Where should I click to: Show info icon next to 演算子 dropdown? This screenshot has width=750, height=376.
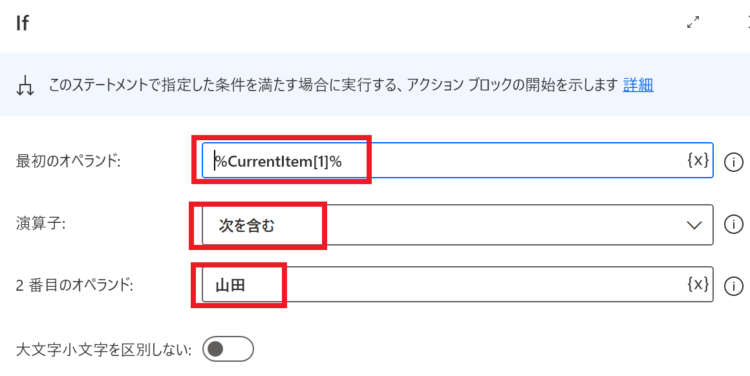pos(733,224)
